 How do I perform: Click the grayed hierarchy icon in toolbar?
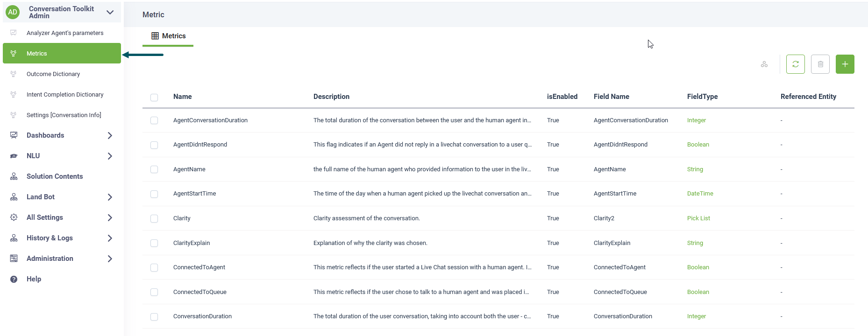point(764,64)
